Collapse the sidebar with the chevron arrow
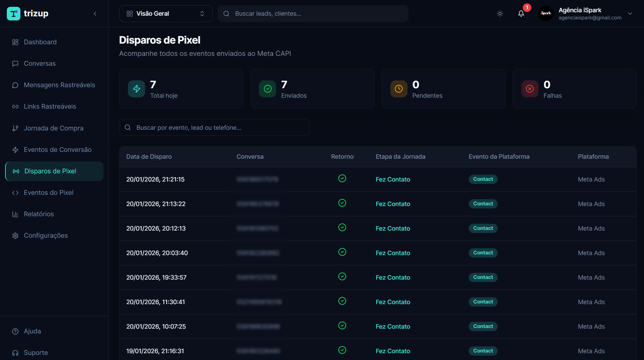Viewport: 644px width, 360px height. [x=95, y=14]
